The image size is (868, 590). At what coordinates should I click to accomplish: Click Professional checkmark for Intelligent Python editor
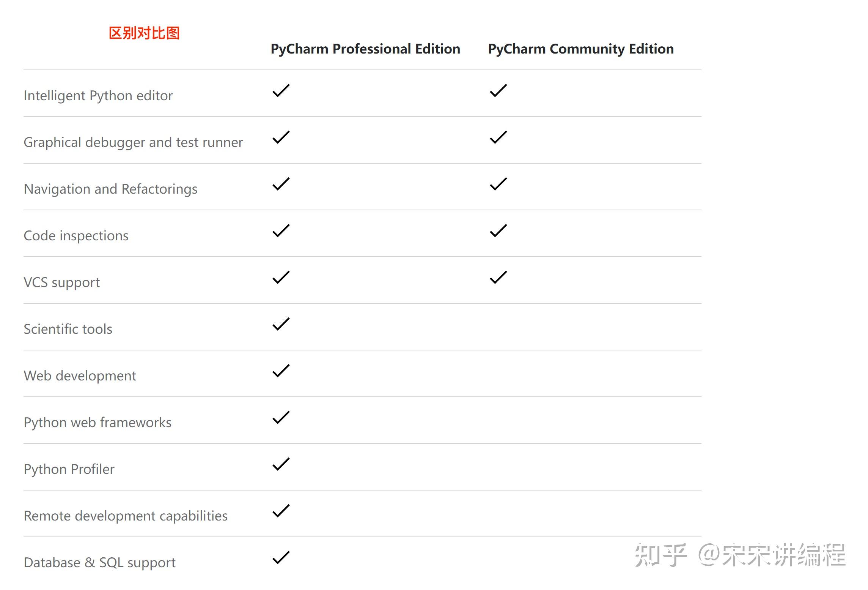(281, 91)
